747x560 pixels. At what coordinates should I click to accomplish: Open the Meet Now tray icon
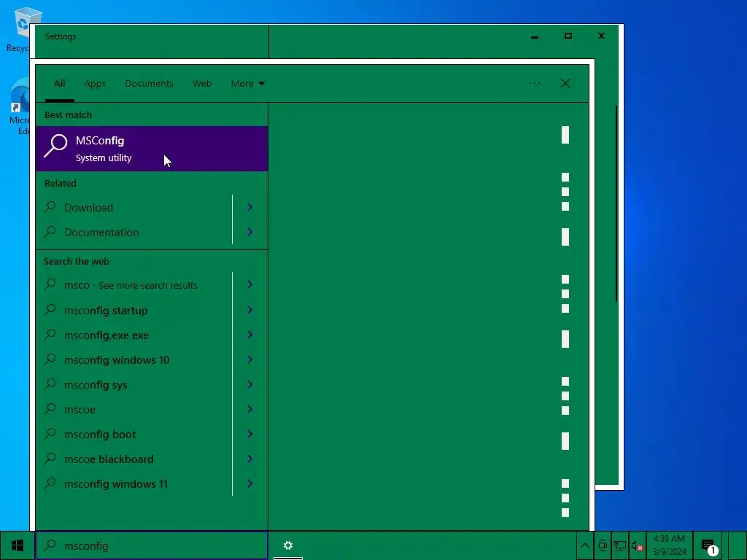point(603,545)
